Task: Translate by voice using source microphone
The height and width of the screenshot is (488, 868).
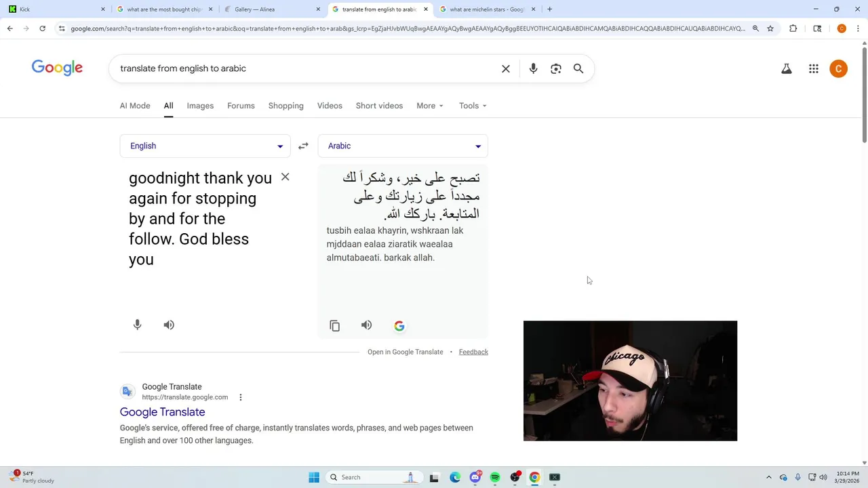Action: (x=137, y=325)
